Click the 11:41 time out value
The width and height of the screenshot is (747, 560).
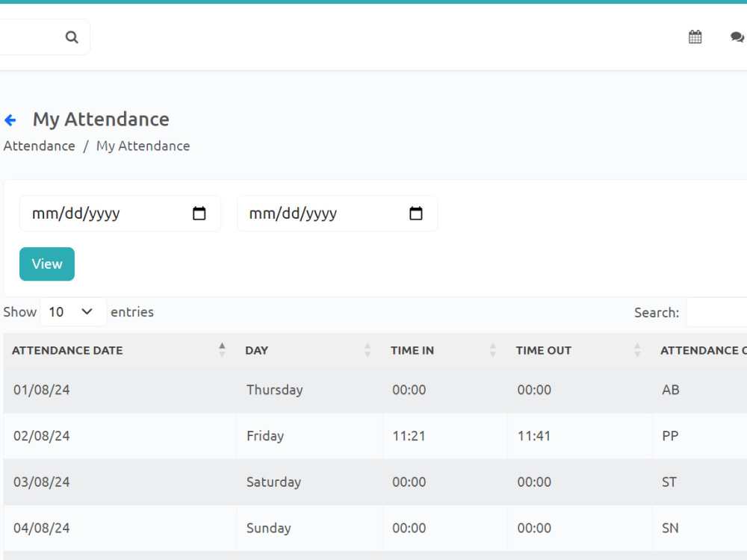coord(534,436)
